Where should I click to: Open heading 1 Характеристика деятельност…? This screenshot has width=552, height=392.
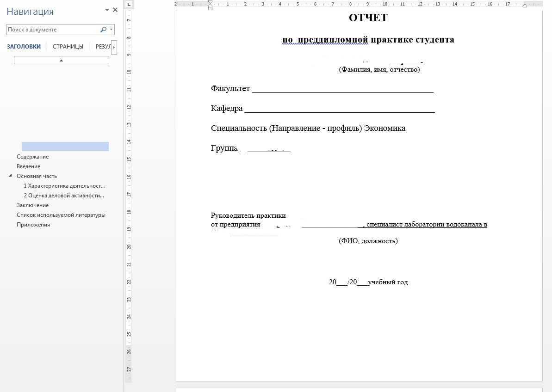click(64, 186)
